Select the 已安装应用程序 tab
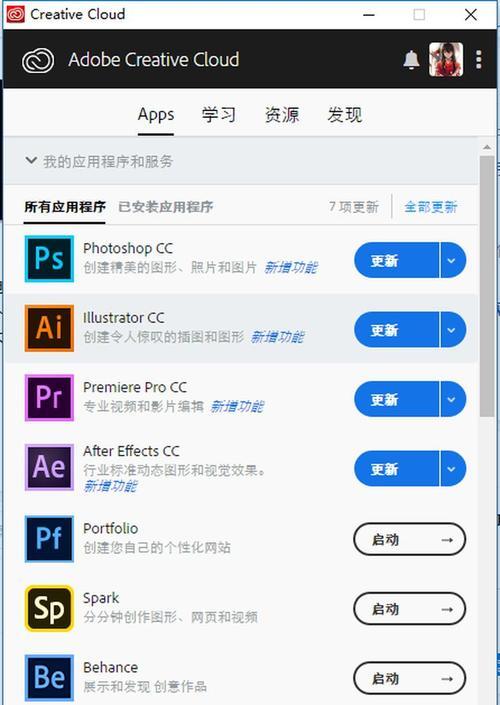Viewport: 500px width, 705px height. [x=165, y=207]
